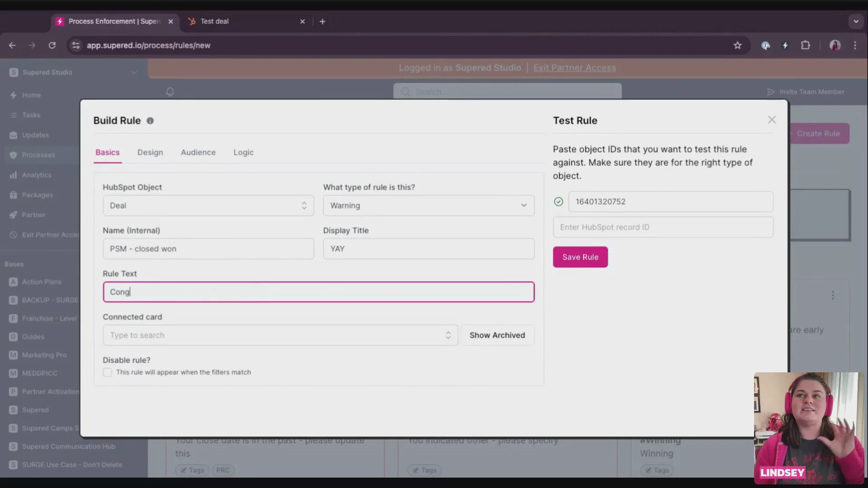Viewport: 868px width, 488px height.
Task: Click the Create Rule button behind dialog
Action: tap(819, 134)
